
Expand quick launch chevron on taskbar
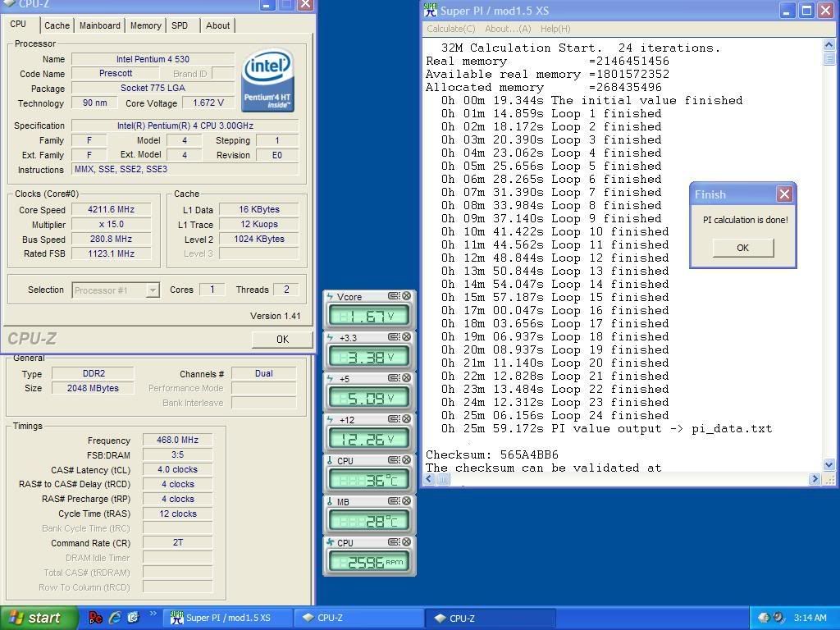tap(152, 614)
